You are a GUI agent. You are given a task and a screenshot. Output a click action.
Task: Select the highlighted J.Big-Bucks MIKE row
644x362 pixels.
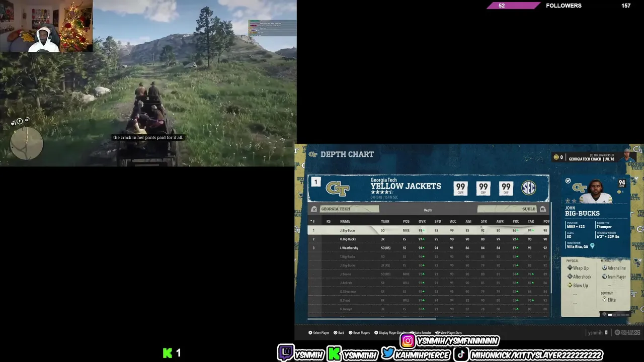pos(428,230)
